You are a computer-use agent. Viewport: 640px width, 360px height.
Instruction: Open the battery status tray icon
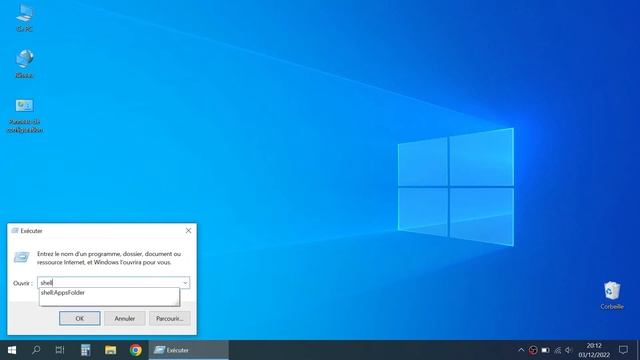pos(545,350)
